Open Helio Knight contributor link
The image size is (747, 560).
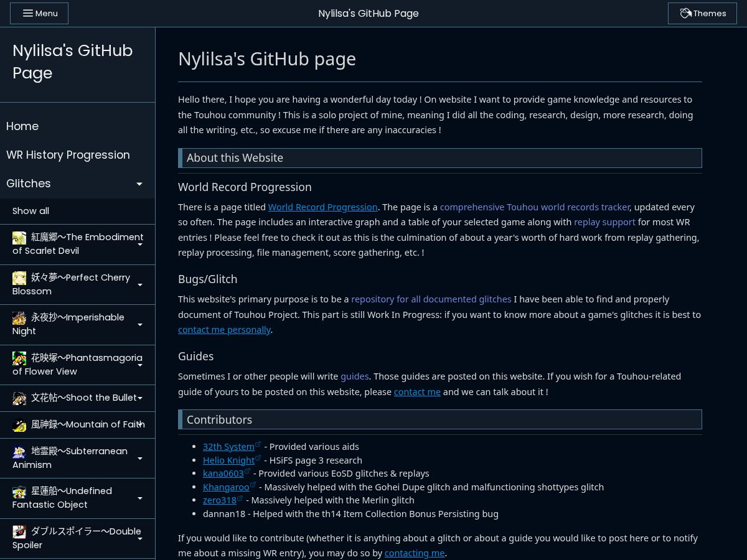point(228,460)
